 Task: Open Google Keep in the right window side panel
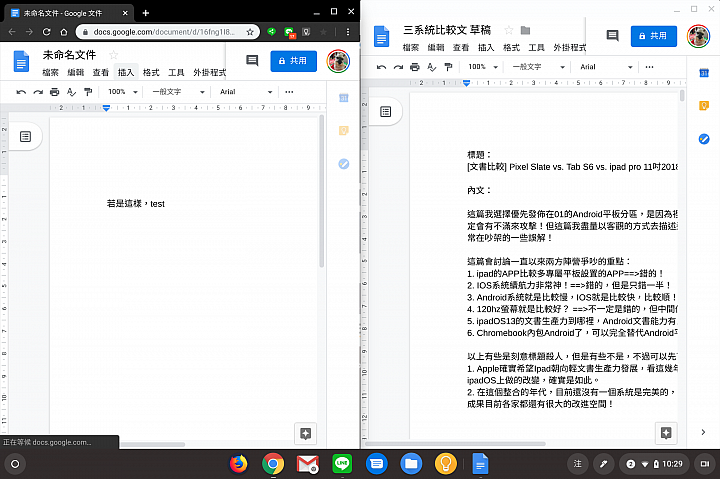point(704,105)
